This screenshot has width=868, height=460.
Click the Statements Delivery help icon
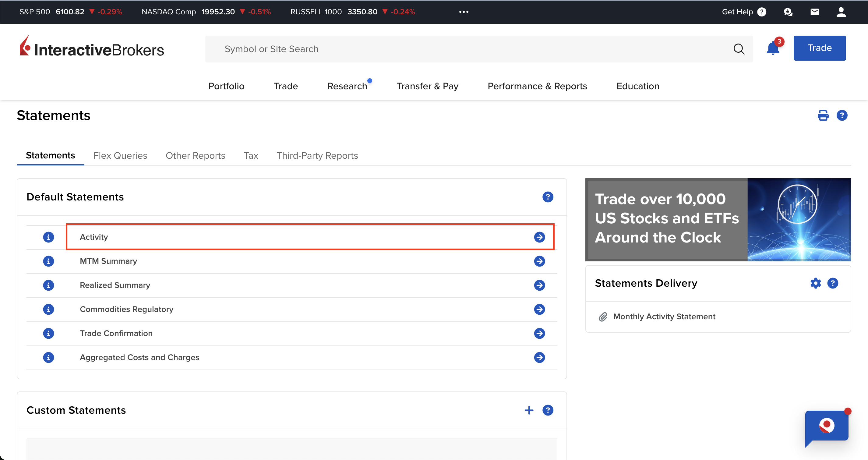pos(833,283)
